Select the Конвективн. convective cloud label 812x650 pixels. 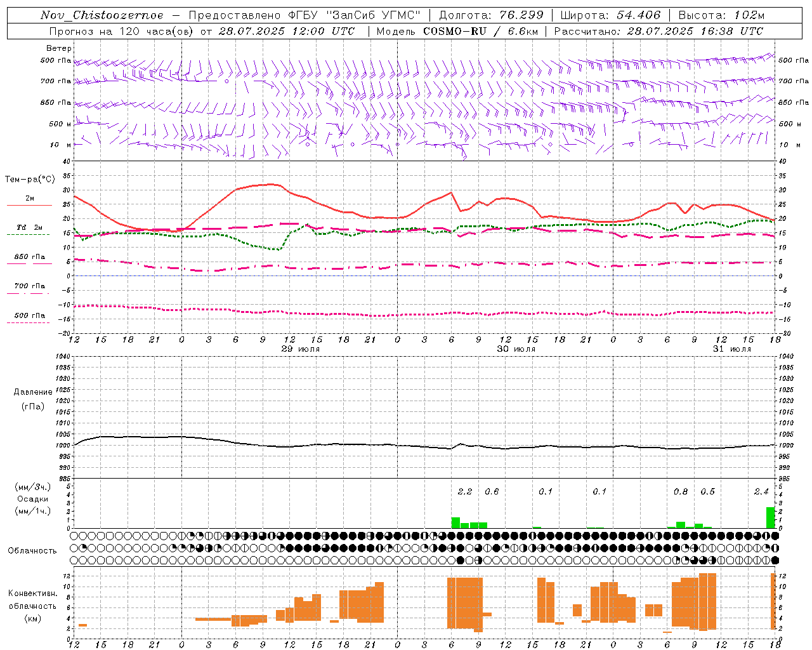tap(33, 594)
